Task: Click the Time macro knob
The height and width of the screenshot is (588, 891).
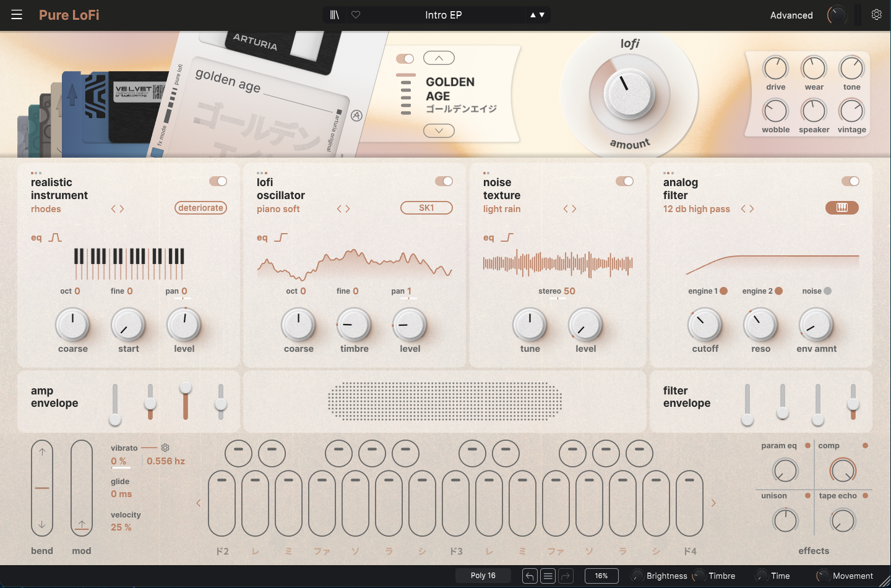Action: [x=762, y=576]
